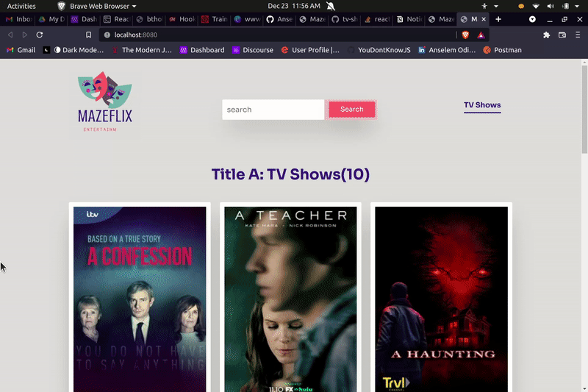Click the battery status icon
The height and width of the screenshot is (392, 588).
click(566, 6)
